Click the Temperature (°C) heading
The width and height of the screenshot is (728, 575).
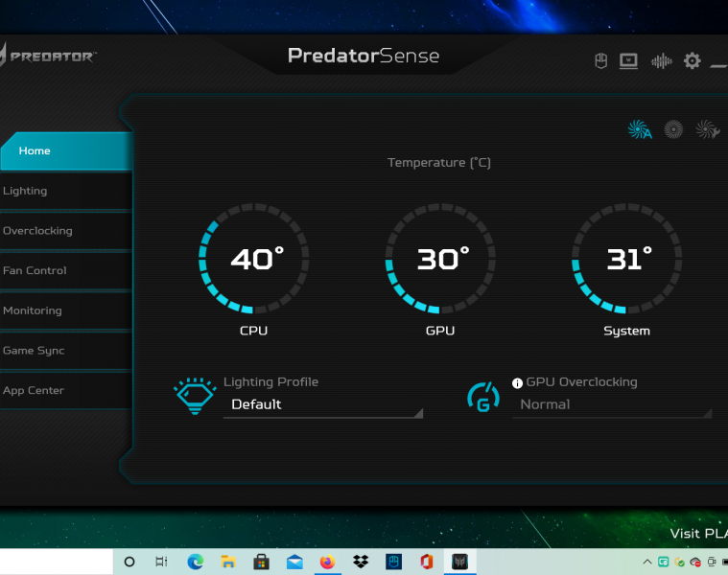click(x=439, y=163)
